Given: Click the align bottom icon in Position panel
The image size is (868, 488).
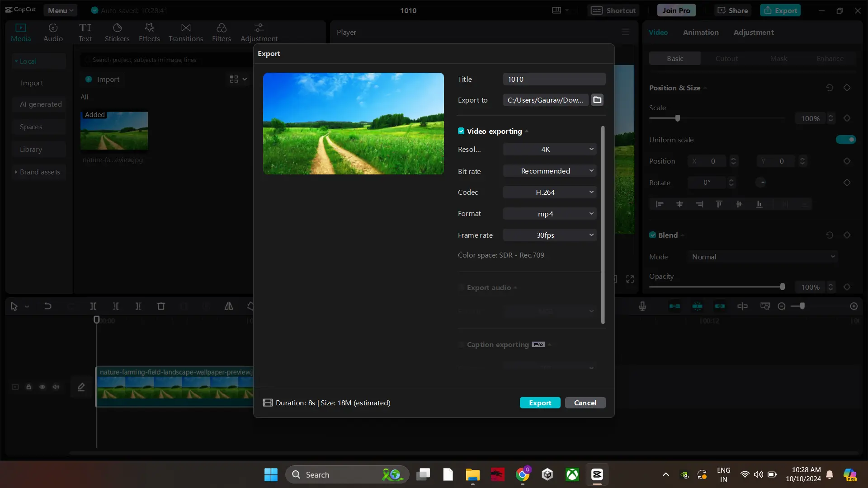Looking at the screenshot, I should pyautogui.click(x=759, y=204).
